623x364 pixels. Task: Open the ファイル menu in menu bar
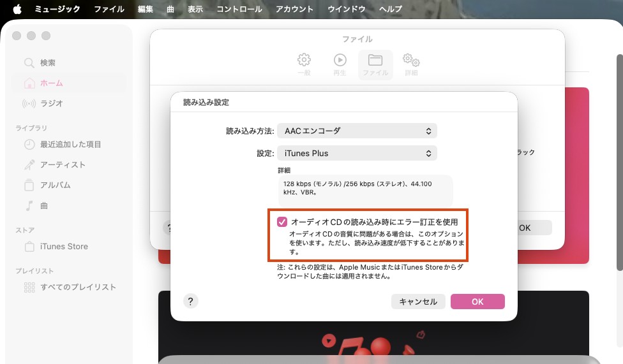(109, 9)
